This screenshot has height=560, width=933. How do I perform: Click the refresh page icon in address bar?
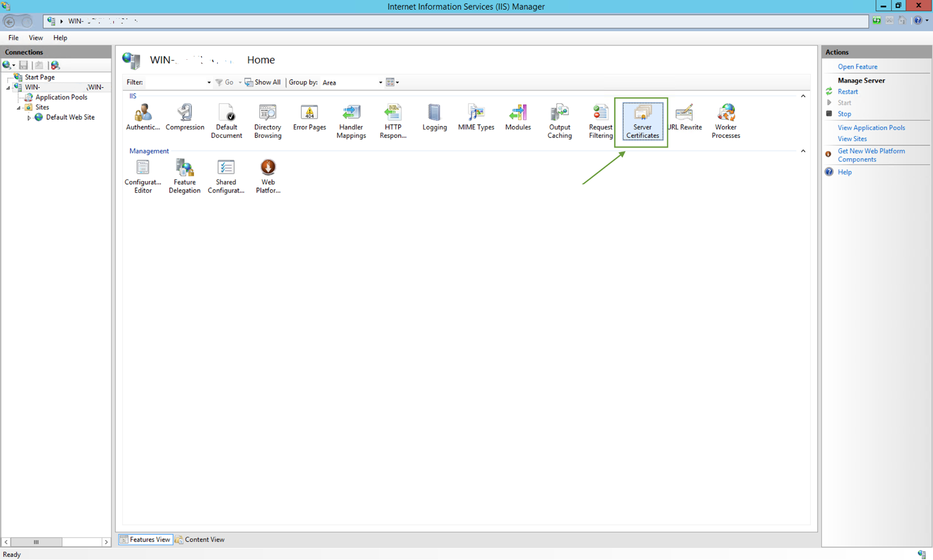[x=877, y=21]
